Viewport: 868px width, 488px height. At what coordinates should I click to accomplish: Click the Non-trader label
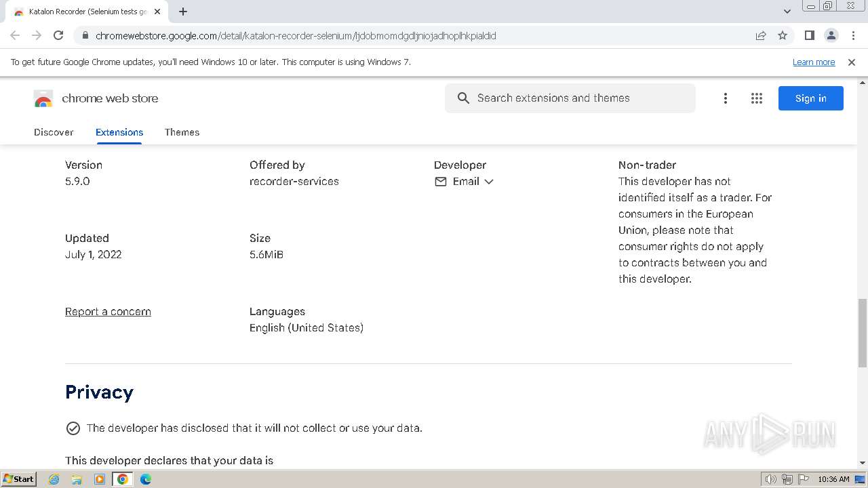point(647,165)
